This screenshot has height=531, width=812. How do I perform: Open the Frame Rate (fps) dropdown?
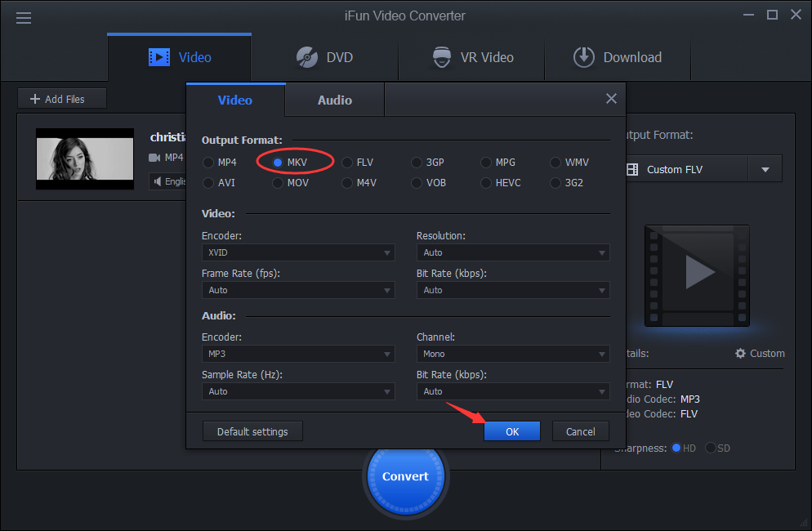[x=298, y=290]
